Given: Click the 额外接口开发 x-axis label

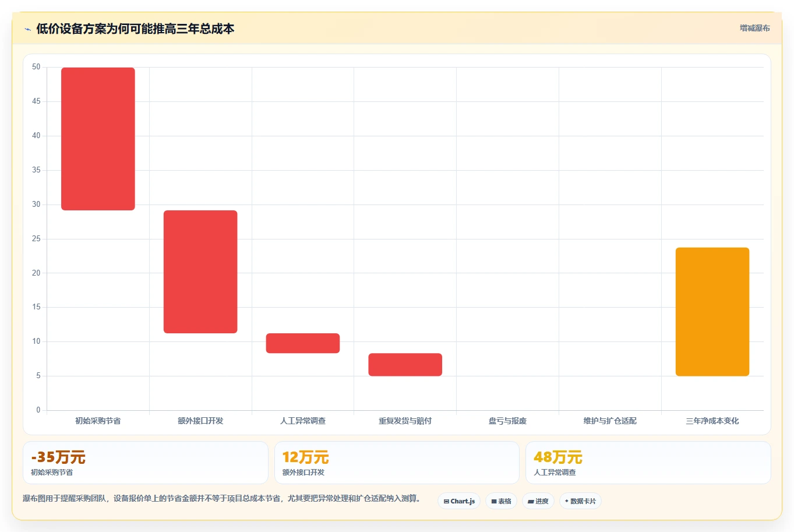Looking at the screenshot, I should 200,421.
